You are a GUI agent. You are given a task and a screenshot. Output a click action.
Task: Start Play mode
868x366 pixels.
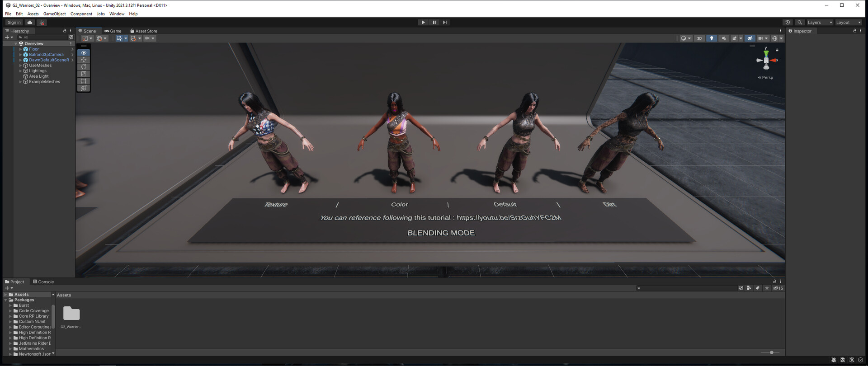click(423, 22)
